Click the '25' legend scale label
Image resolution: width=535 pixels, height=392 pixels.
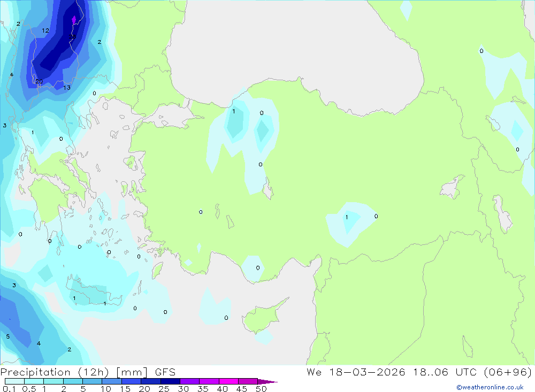click(164, 389)
